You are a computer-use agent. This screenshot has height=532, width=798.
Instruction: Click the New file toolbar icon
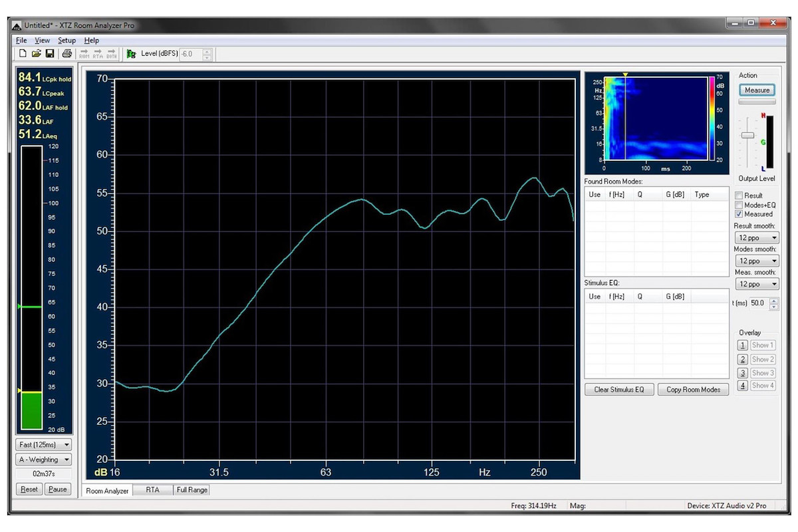tap(23, 54)
